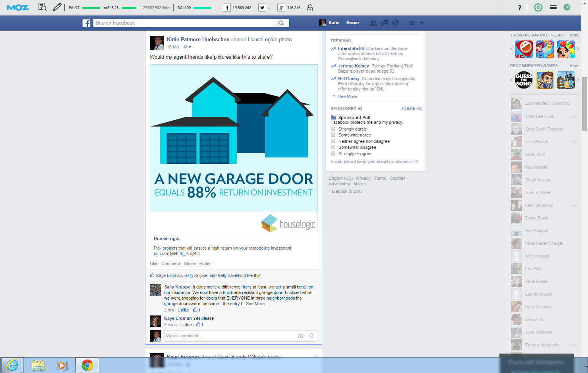
Task: Unlike Kaye Erdman's comment
Action: [186, 325]
